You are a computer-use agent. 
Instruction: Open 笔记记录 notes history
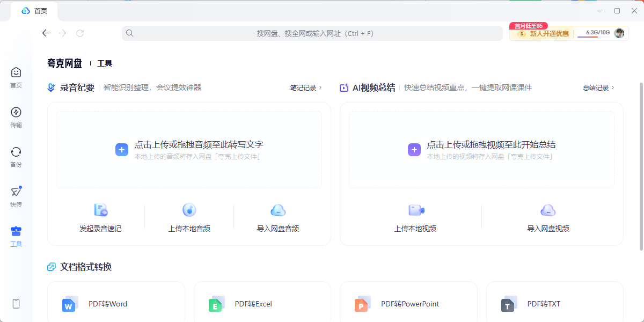306,87
